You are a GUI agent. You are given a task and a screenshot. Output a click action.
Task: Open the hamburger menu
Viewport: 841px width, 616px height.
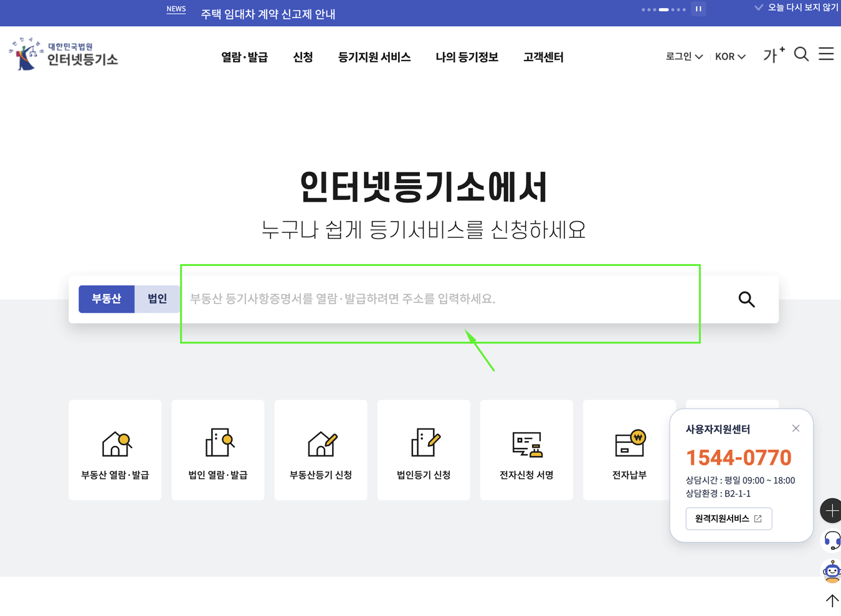pyautogui.click(x=826, y=54)
